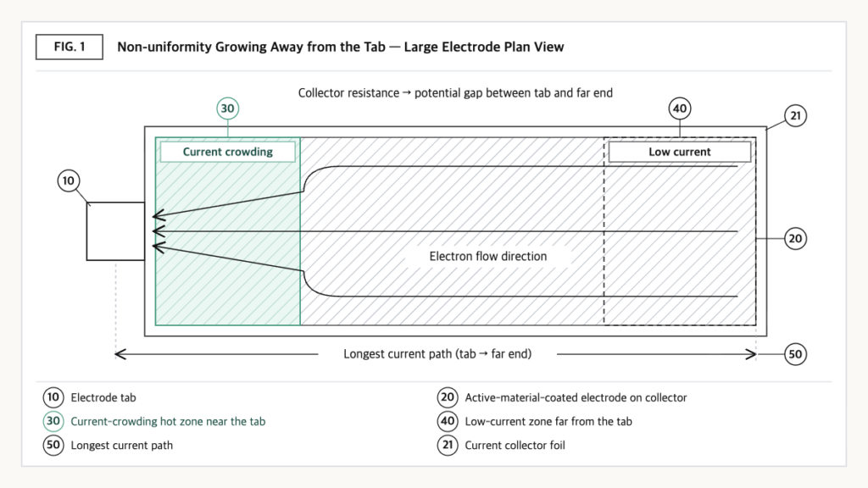Screen dimensions: 868x488
Task: Click the legend circle 21 next to 'Current collector foil'
Action: pyautogui.click(x=448, y=445)
